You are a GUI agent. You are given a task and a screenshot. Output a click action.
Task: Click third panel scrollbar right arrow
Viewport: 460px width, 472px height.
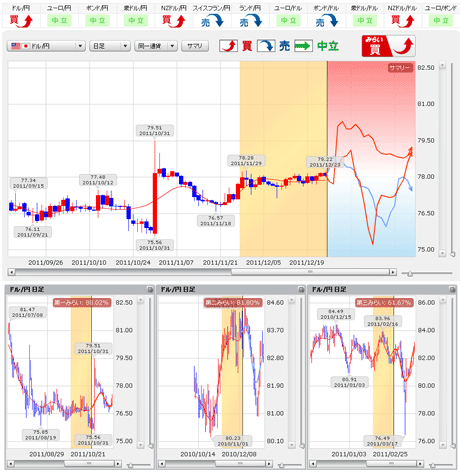[420, 464]
